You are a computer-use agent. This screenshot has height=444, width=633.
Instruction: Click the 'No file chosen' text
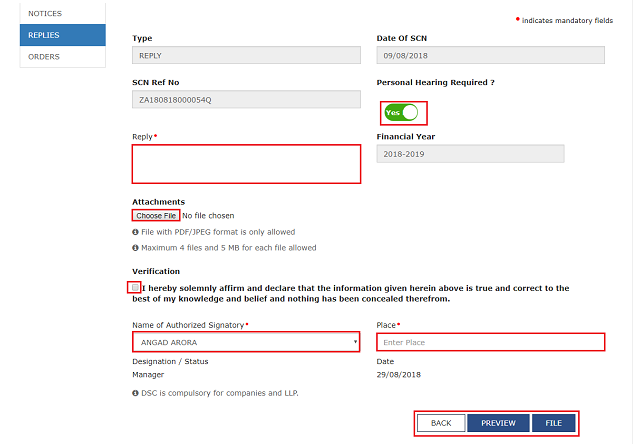208,215
